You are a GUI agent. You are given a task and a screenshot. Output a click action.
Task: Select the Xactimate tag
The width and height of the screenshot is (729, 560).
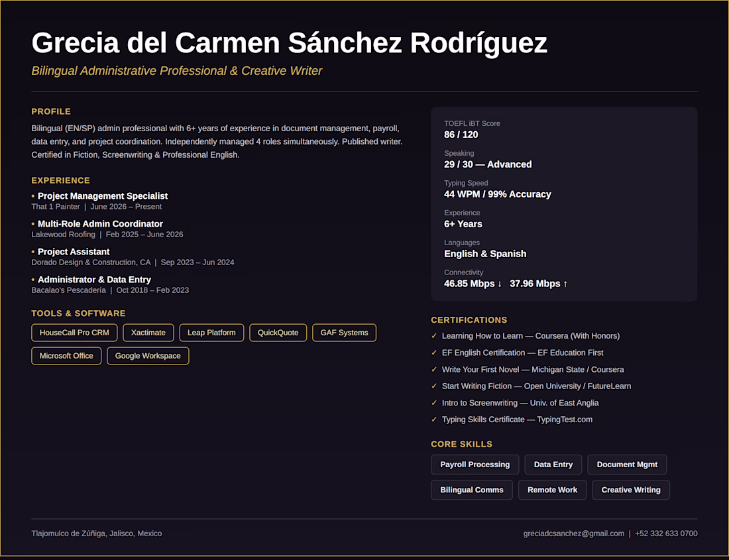click(148, 333)
